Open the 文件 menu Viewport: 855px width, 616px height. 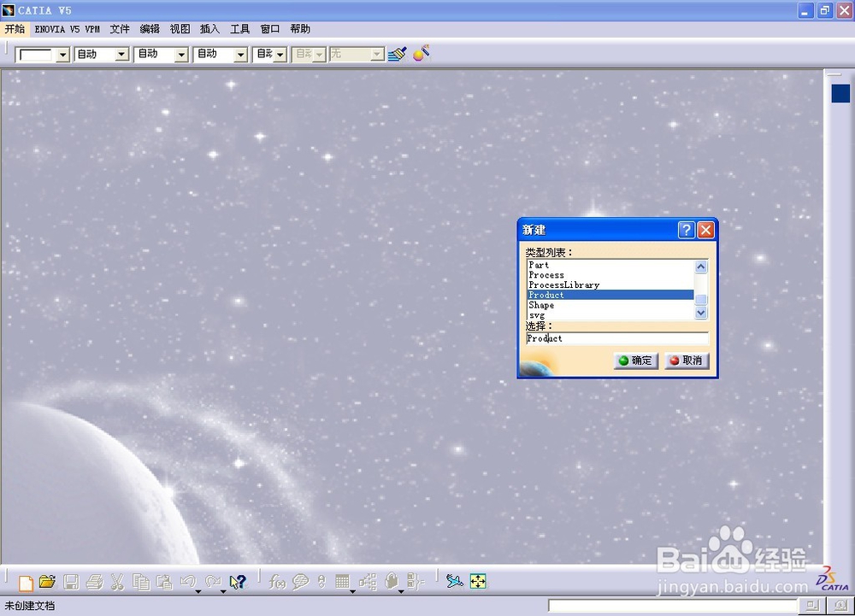[120, 29]
